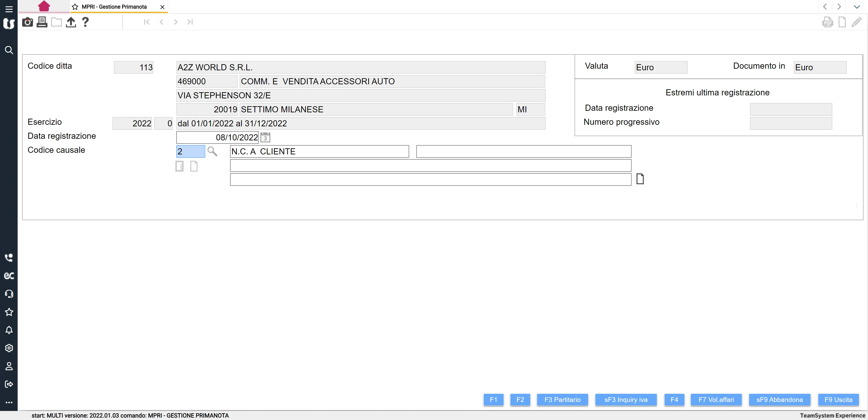Open search in left sidebar
This screenshot has width=868, height=420.
pyautogui.click(x=9, y=50)
